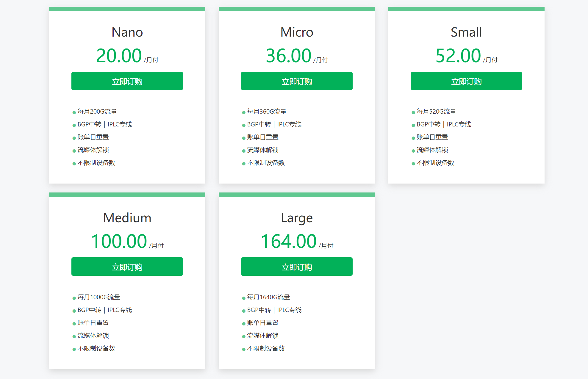
Task: Click 账单日重置 in the Small card
Action: tap(432, 137)
